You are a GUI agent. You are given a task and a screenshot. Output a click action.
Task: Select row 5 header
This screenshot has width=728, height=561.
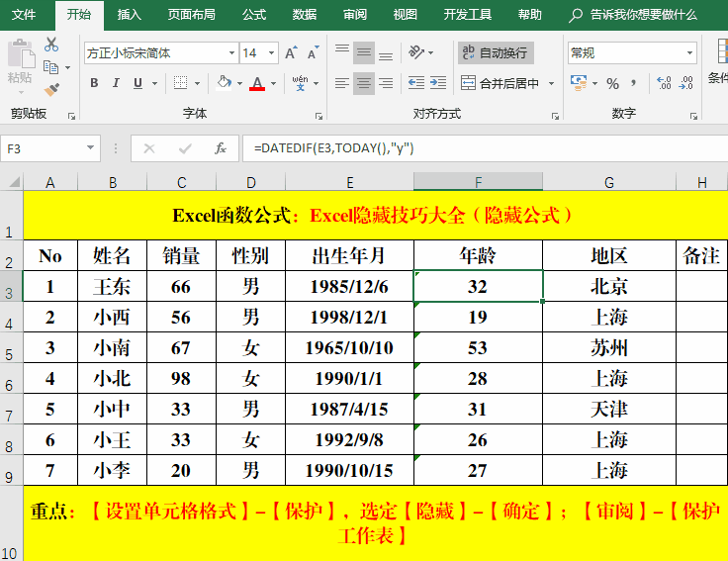(x=11, y=347)
